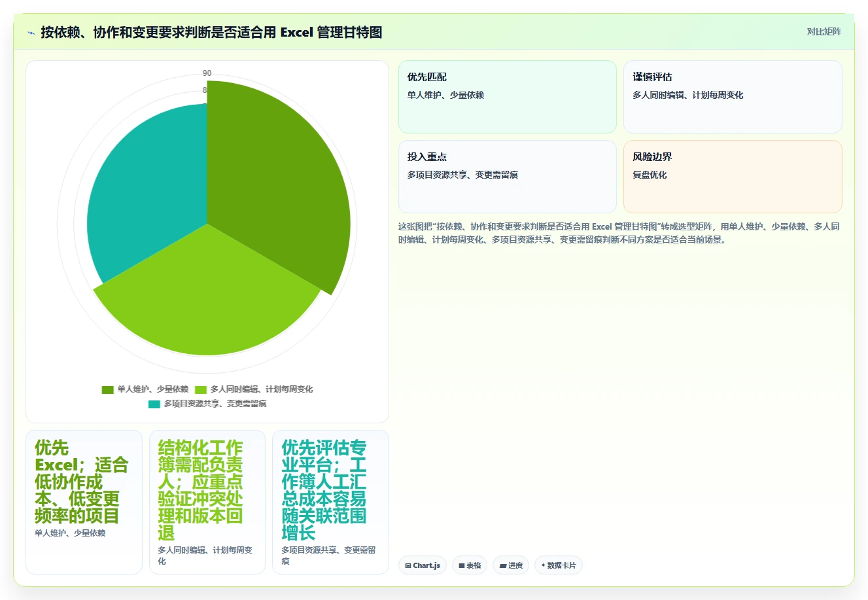Viewport: 868px width, 600px height.
Task: Click legend text 多人同时编辑、计划每周变化
Action: tap(262, 389)
